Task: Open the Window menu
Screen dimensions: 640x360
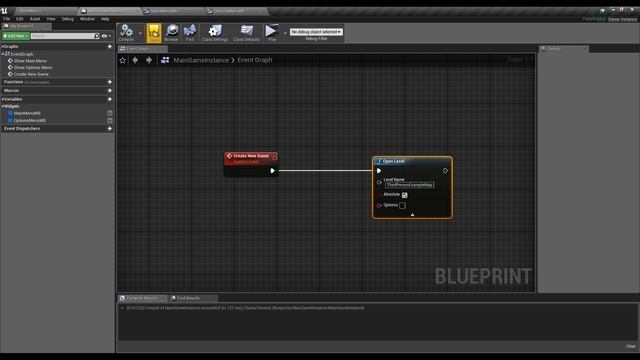Action: (87, 19)
